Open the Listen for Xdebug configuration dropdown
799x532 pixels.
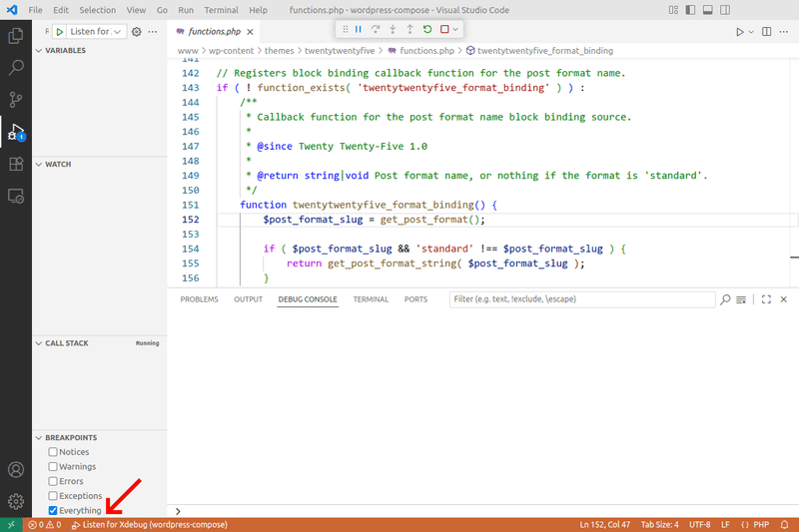[96, 32]
